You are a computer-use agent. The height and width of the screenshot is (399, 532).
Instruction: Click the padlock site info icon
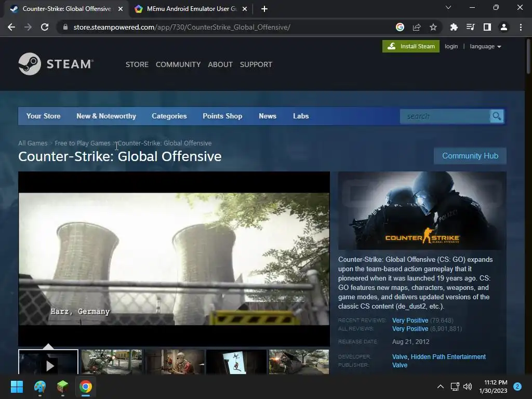(x=65, y=27)
